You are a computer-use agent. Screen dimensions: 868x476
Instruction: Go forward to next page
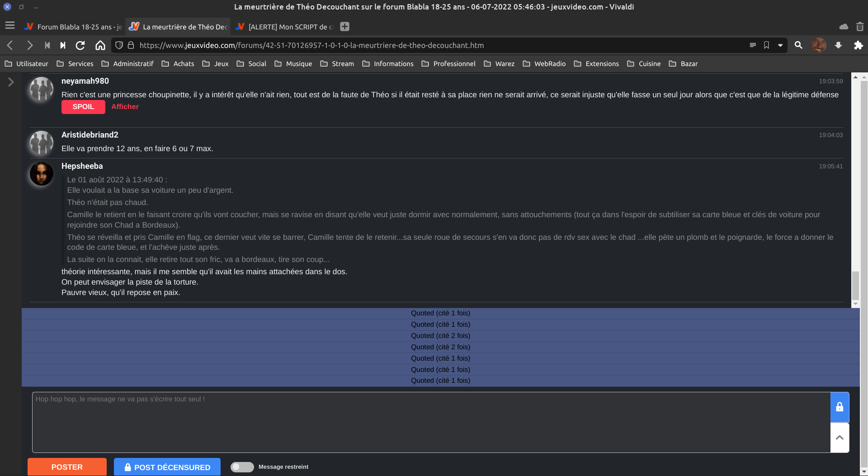30,45
